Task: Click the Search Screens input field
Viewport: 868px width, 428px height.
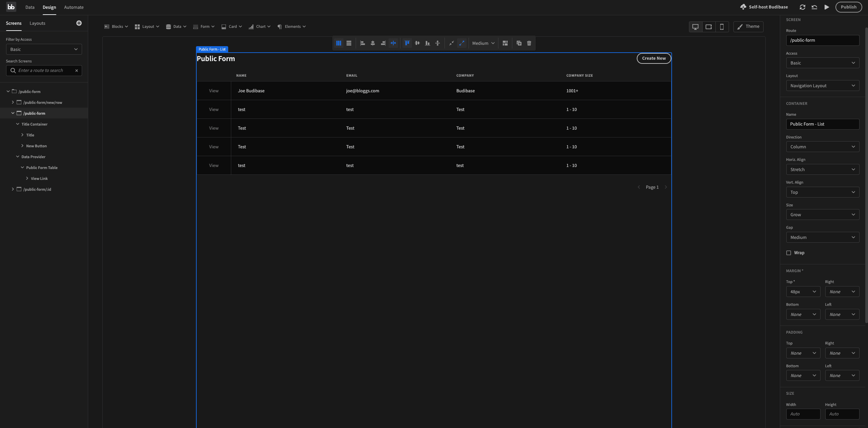Action: [44, 71]
